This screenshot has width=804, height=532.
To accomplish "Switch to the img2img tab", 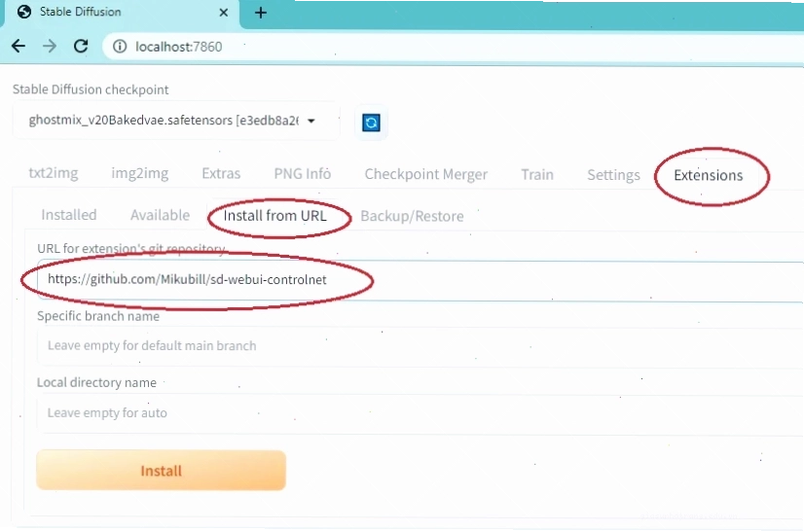I will pyautogui.click(x=139, y=174).
